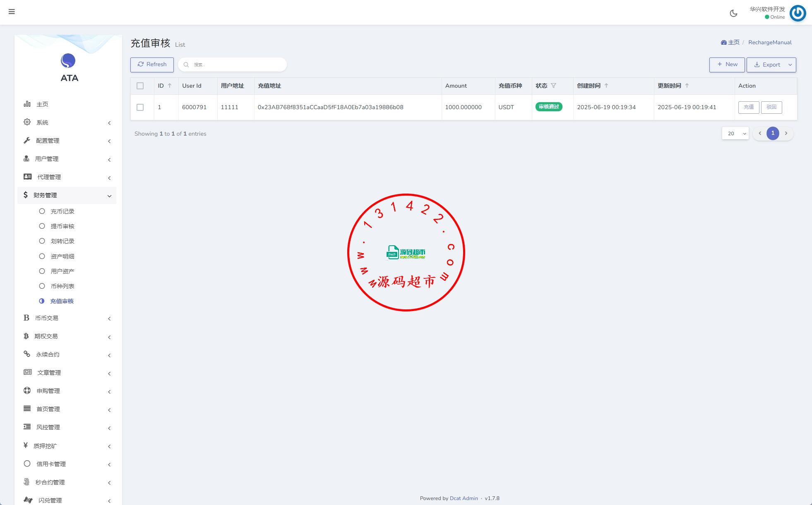Click the Refresh button
Screen dimensions: 812x505
point(152,65)
